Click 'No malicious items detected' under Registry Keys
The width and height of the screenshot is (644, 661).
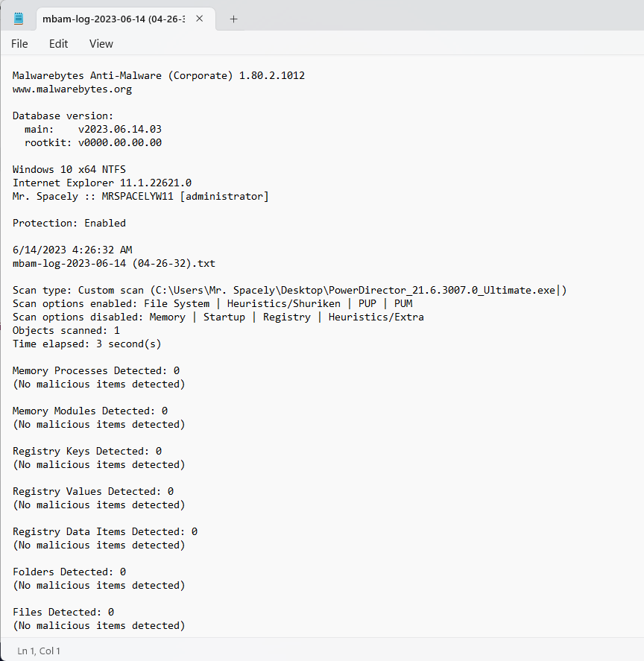point(99,464)
